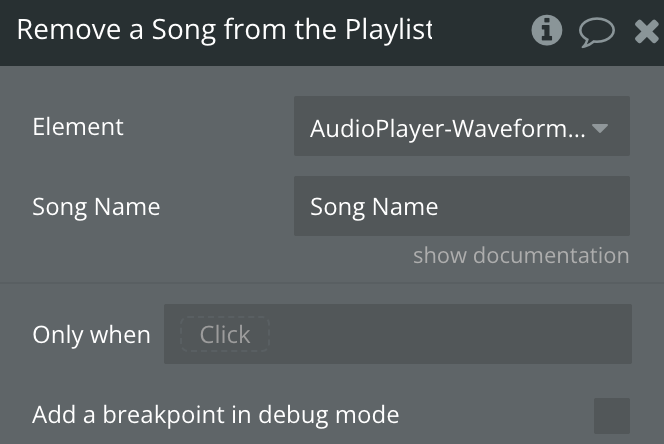The image size is (664, 444).
Task: Open the AudioPlayer-Waveform element dropdown
Action: [x=448, y=127]
